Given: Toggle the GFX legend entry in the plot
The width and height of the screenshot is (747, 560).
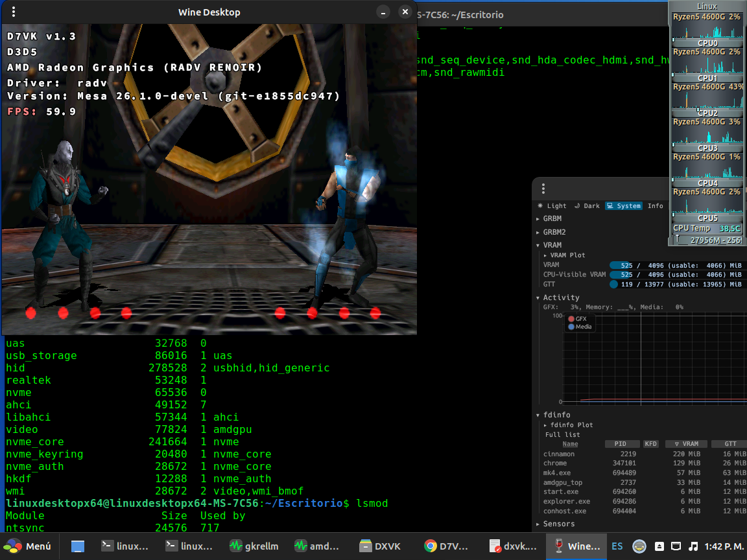Looking at the screenshot, I should tap(577, 319).
